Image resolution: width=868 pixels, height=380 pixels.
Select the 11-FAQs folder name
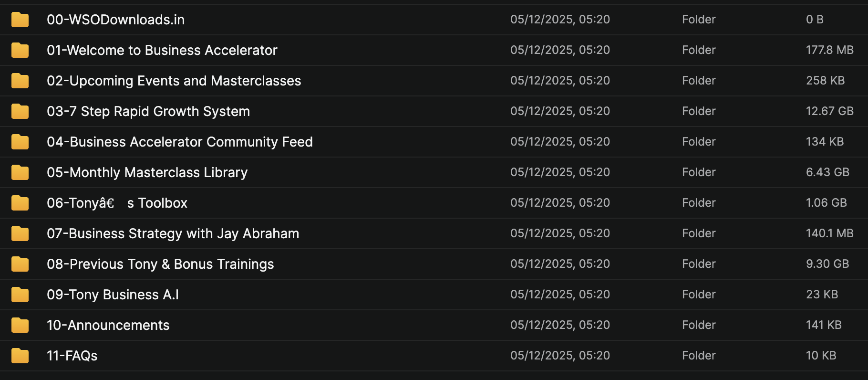click(x=72, y=356)
